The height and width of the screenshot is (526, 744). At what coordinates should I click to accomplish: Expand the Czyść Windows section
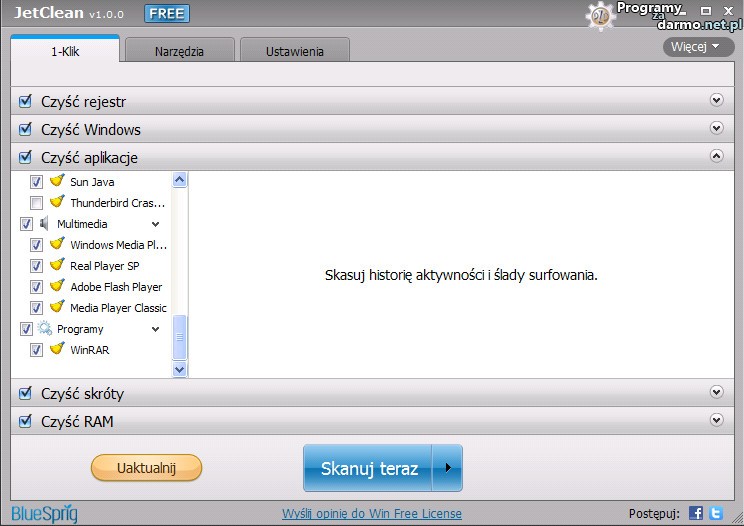pos(716,128)
